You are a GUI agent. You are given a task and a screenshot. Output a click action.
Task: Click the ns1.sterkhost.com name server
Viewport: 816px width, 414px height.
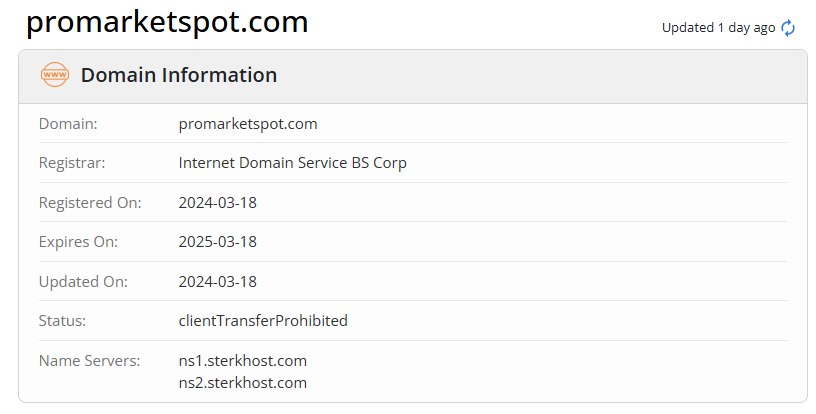[x=243, y=360]
